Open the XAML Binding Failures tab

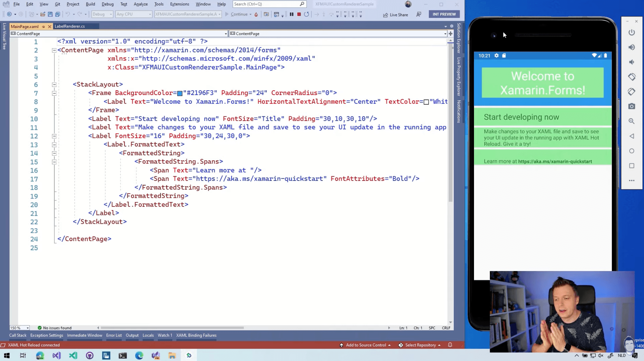coord(196,335)
